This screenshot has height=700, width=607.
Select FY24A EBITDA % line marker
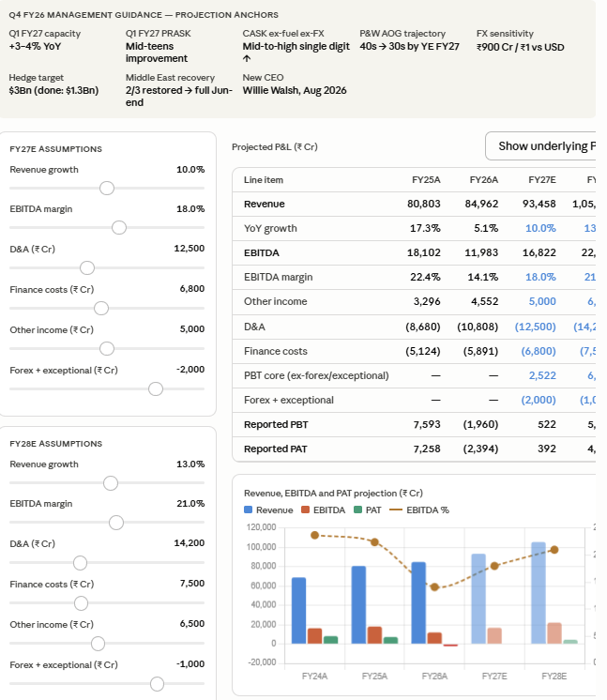(x=314, y=535)
